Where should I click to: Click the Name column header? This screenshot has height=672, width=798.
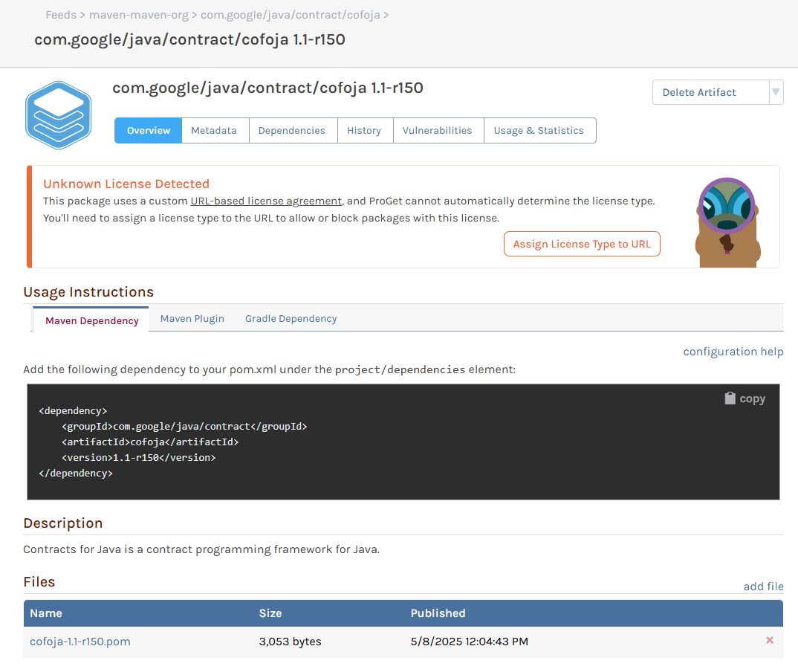coord(46,613)
